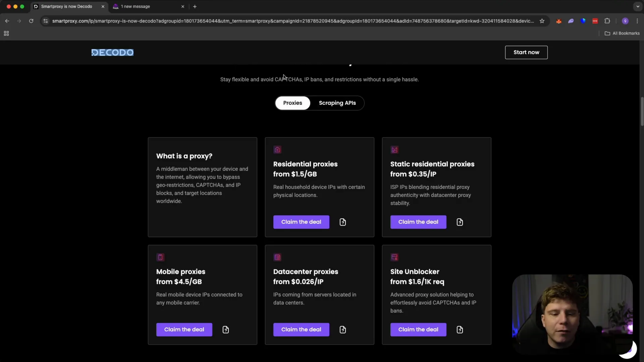Switch to the 1 new message tab
Image resolution: width=644 pixels, height=362 pixels.
tap(148, 6)
